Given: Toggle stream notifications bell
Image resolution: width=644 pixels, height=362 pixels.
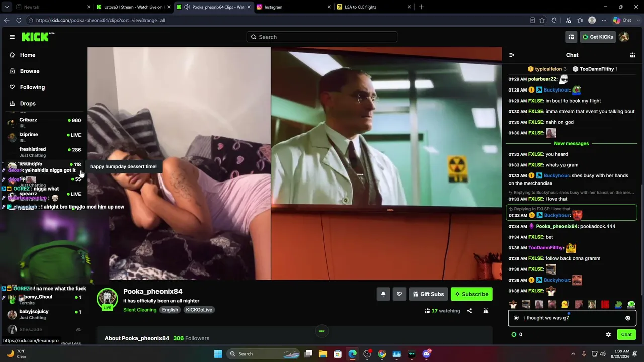Looking at the screenshot, I should click(383, 294).
